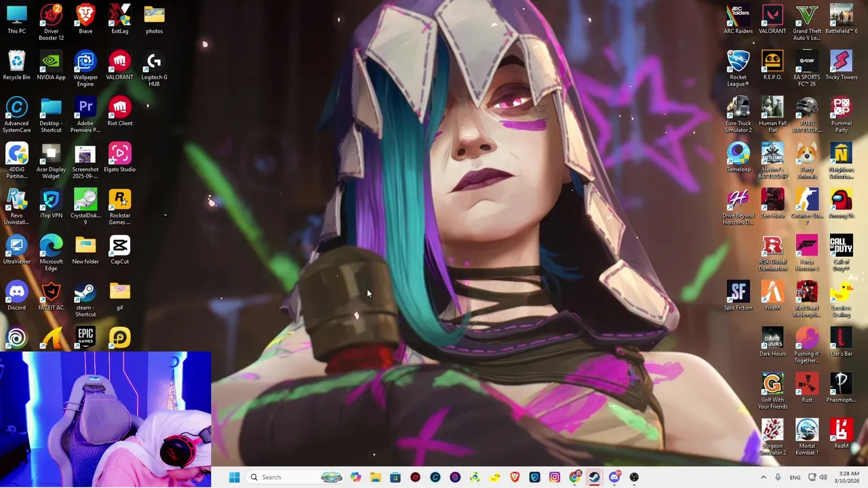Launch Call of Duty
Viewport: 868px width, 488px height.
click(842, 253)
